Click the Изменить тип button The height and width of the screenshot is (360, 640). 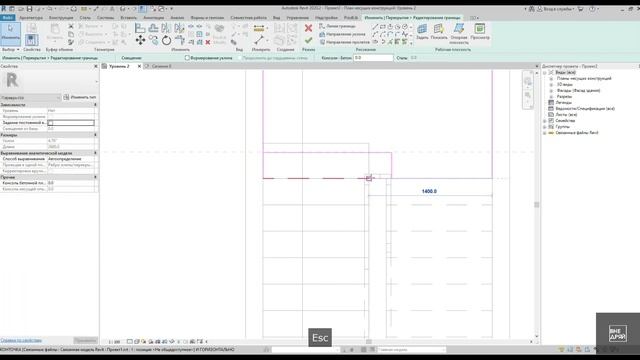click(x=80, y=97)
